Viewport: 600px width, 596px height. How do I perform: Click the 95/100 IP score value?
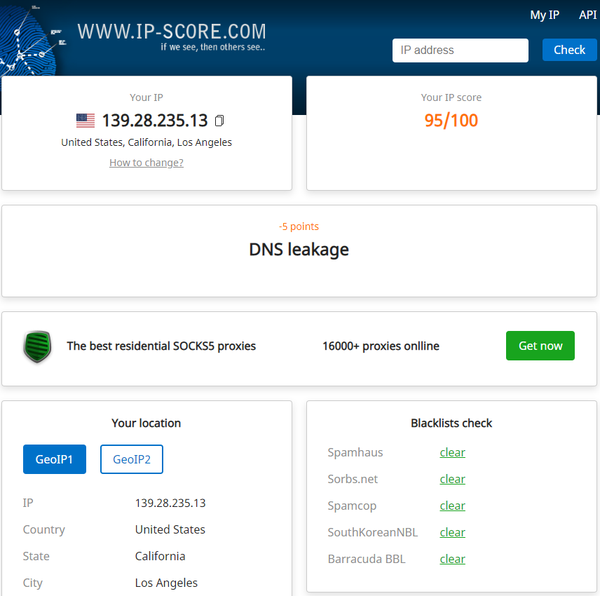tap(451, 121)
